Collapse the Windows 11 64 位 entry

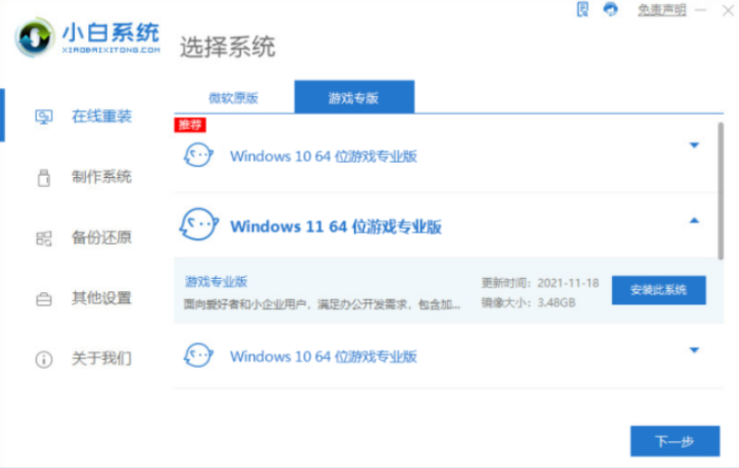(x=694, y=221)
